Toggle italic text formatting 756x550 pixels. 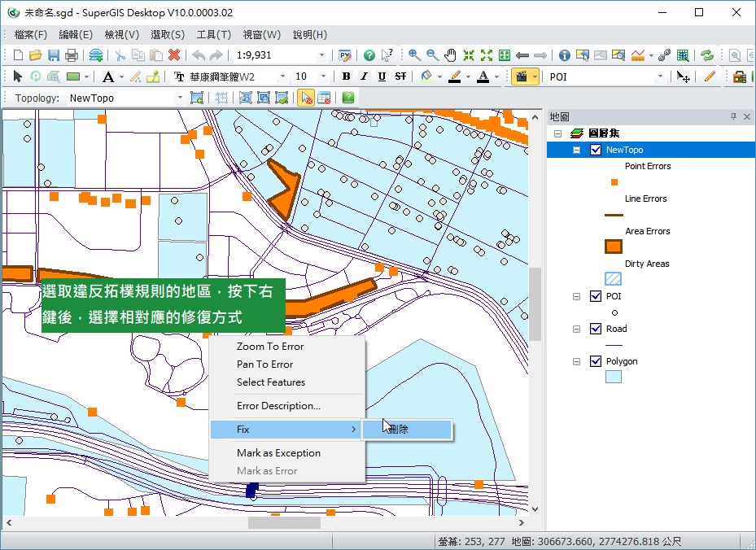click(x=364, y=76)
